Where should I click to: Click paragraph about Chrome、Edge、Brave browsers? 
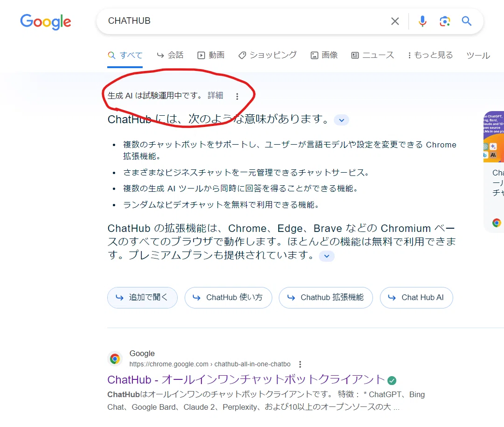(x=282, y=241)
